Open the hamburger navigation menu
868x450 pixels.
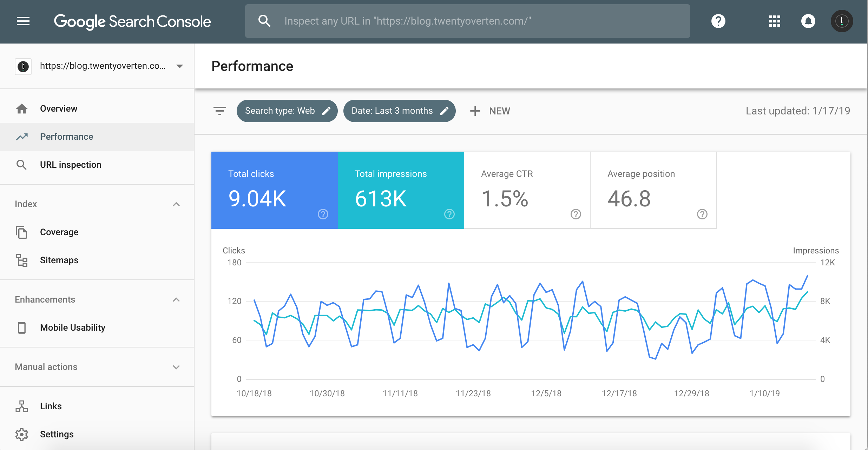pos(22,21)
